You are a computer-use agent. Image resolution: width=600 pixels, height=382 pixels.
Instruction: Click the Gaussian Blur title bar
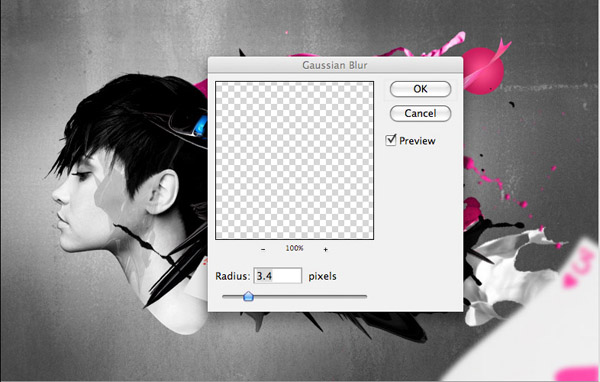coord(335,65)
